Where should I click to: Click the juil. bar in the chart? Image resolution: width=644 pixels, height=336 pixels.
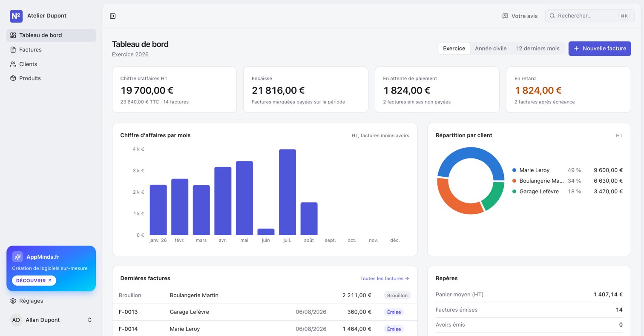coord(287,192)
